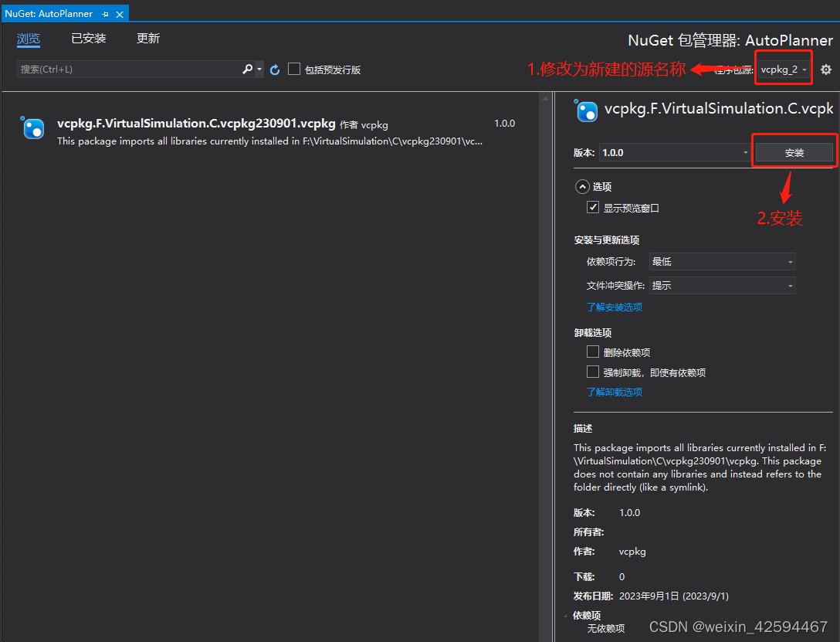Click the 安装 button
The height and width of the screenshot is (642, 840).
click(x=794, y=151)
